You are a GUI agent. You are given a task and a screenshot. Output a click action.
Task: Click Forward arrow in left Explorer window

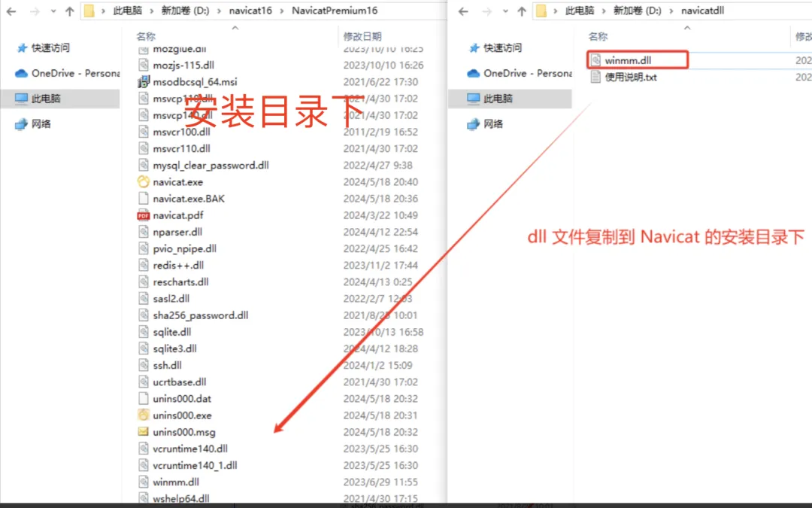click(x=35, y=11)
